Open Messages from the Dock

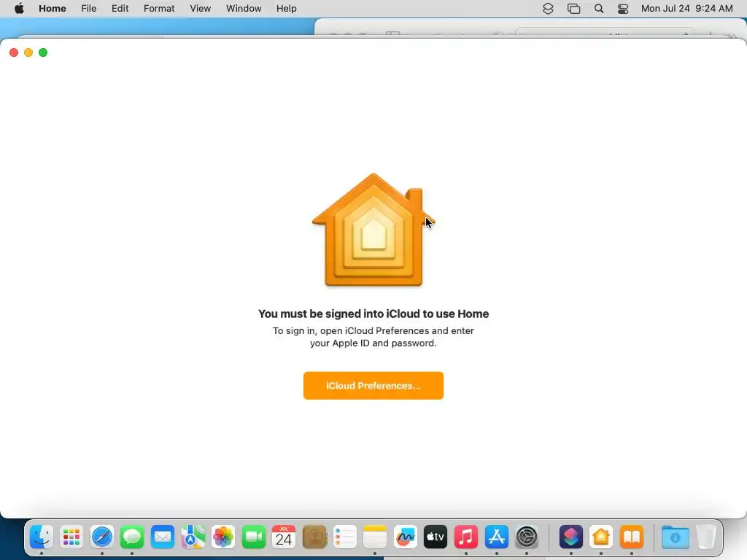pyautogui.click(x=132, y=537)
